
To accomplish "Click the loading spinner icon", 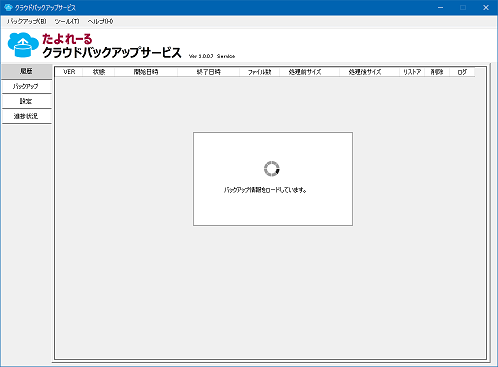I will coord(272,169).
